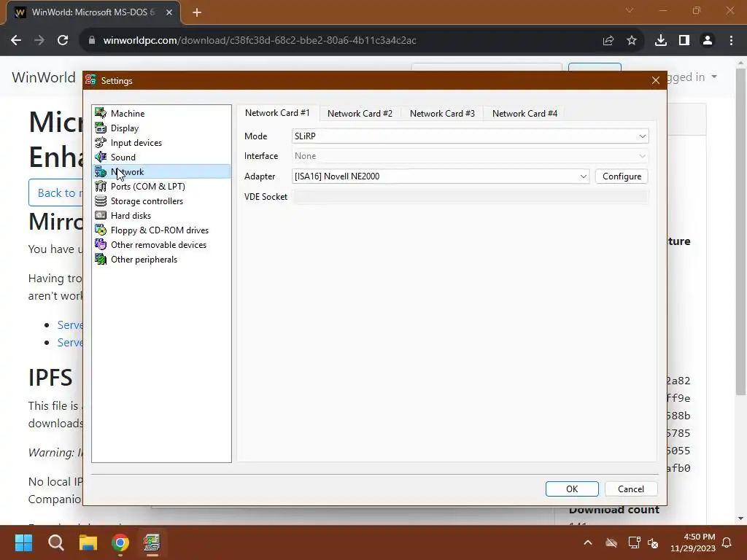Image resolution: width=747 pixels, height=560 pixels.
Task: Open Chrome's three-dot menu
Action: pyautogui.click(x=731, y=41)
